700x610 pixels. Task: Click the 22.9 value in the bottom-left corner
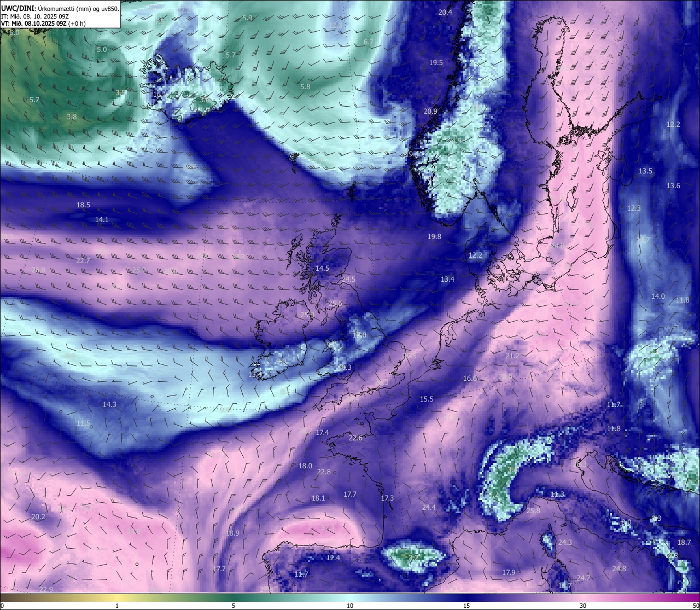(46, 589)
